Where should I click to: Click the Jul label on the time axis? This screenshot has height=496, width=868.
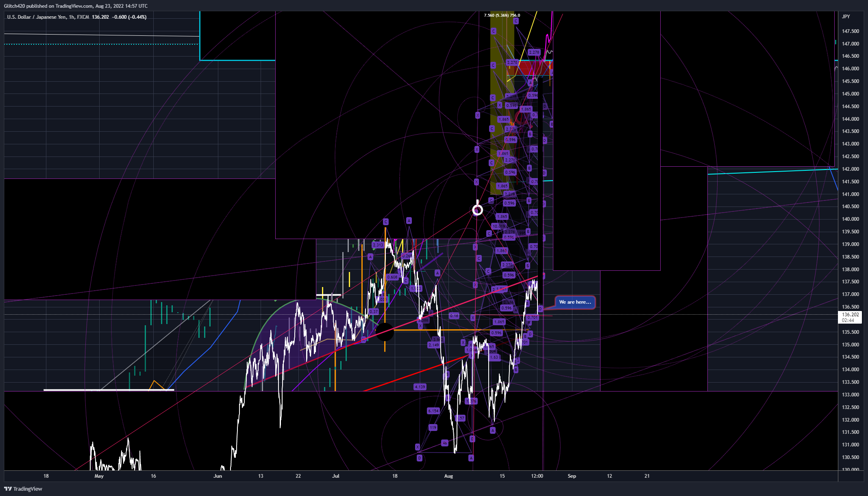tap(336, 476)
